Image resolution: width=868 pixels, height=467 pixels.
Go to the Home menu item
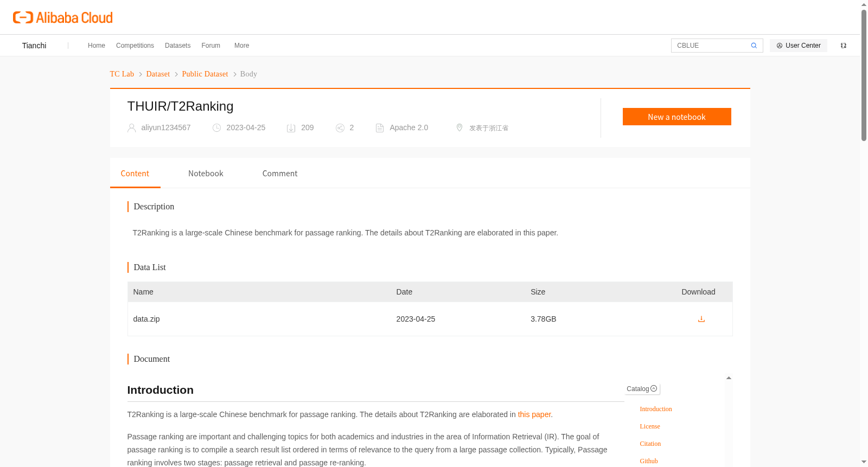pos(97,46)
